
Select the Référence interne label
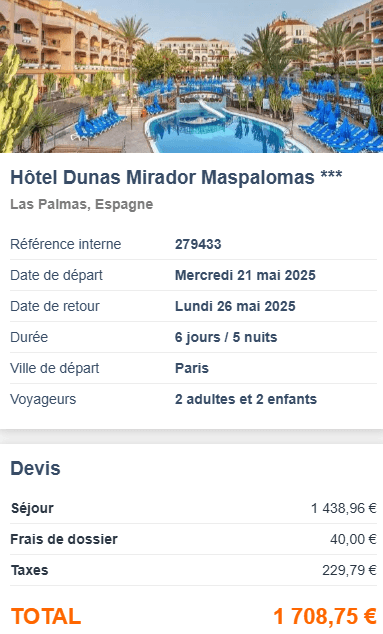click(66, 244)
